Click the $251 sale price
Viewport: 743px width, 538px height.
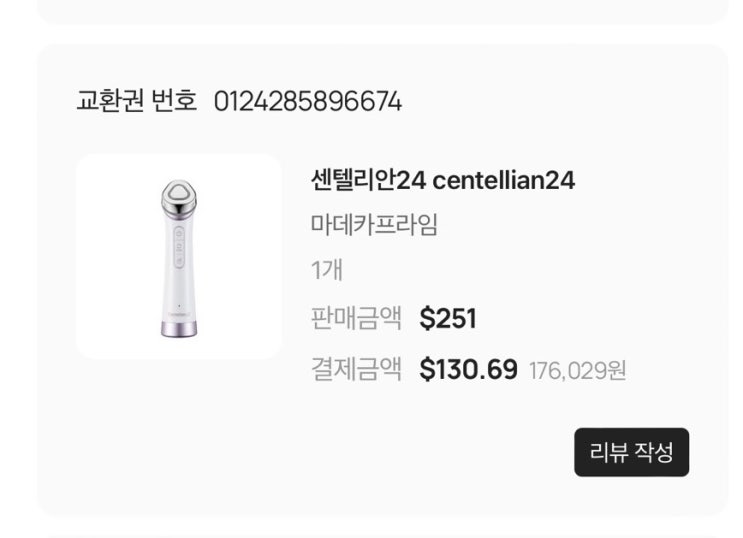[x=448, y=319]
